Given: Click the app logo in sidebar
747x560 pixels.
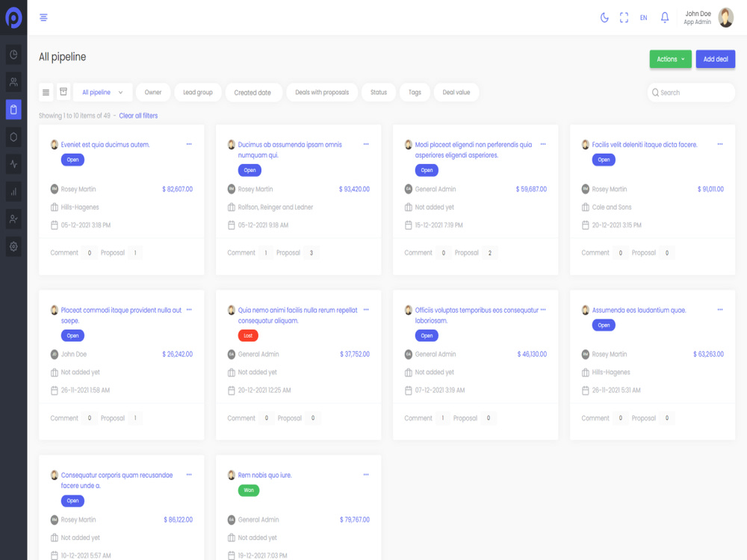Looking at the screenshot, I should [13, 18].
